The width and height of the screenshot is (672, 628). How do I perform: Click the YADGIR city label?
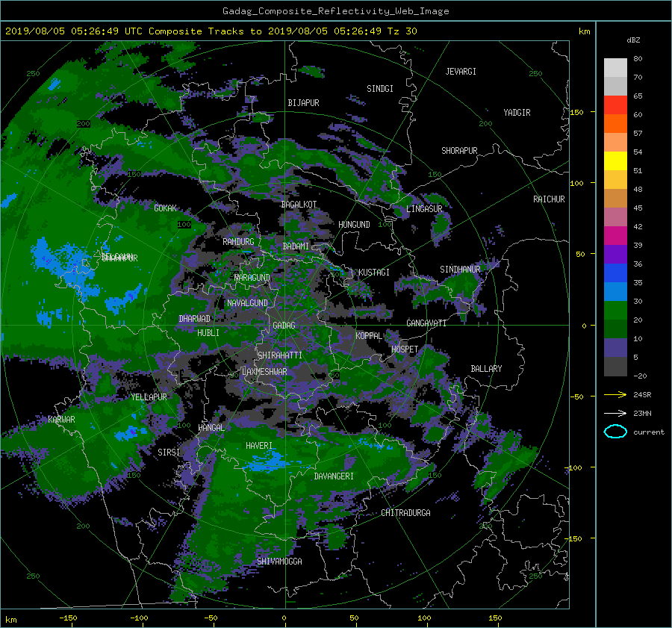(517, 113)
